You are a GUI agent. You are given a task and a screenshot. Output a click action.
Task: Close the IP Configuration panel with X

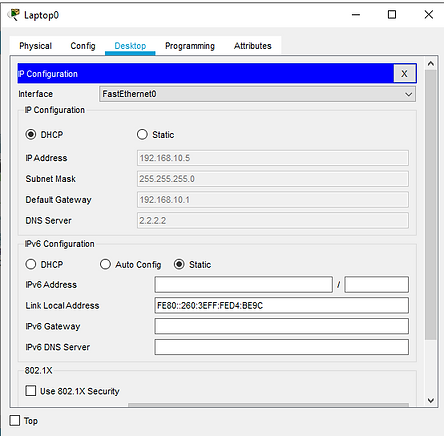click(x=404, y=73)
